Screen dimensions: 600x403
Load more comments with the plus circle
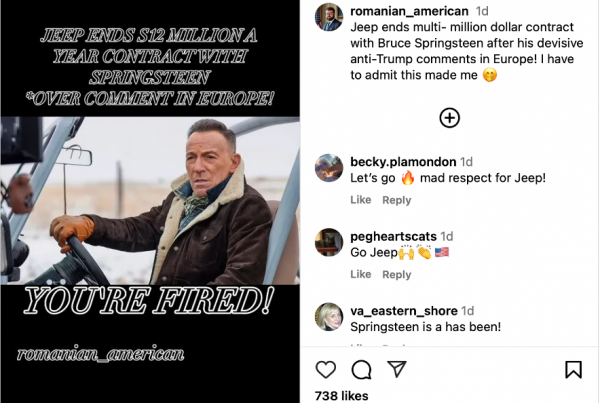[450, 118]
